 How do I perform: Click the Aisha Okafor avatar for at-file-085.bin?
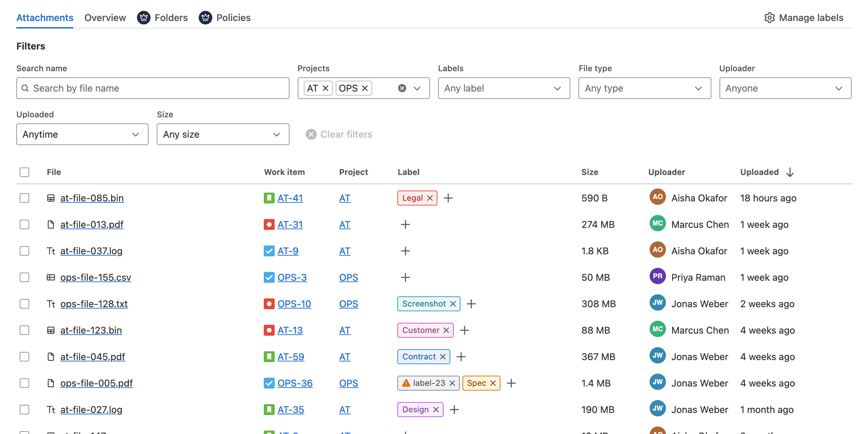pyautogui.click(x=658, y=197)
